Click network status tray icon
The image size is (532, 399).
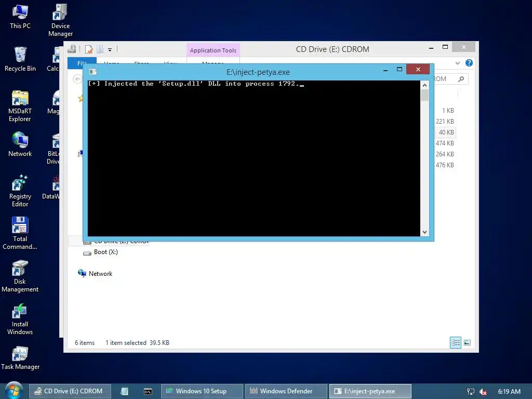point(471,391)
